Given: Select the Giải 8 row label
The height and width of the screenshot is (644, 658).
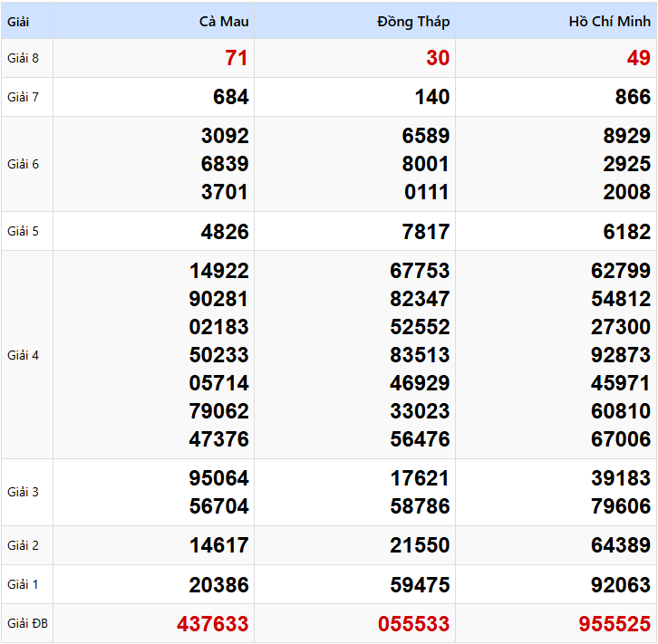Looking at the screenshot, I should coord(23,58).
